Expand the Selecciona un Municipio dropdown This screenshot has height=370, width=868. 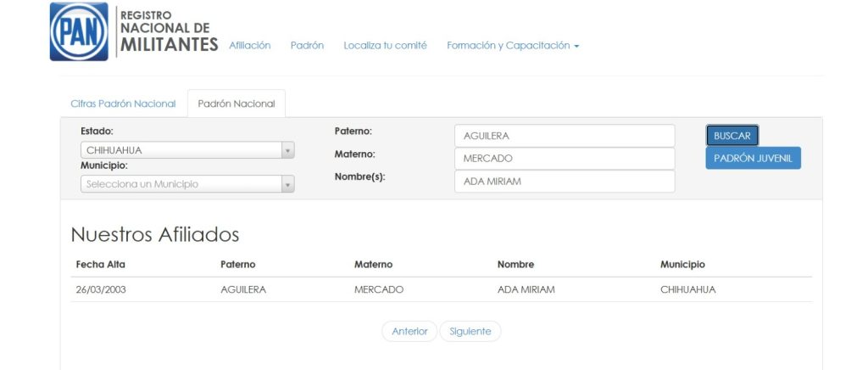(186, 184)
